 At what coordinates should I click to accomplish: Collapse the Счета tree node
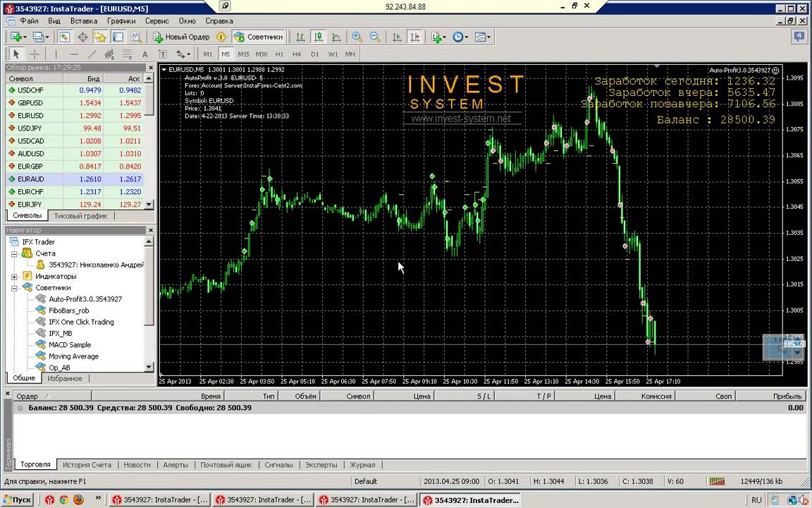15,253
